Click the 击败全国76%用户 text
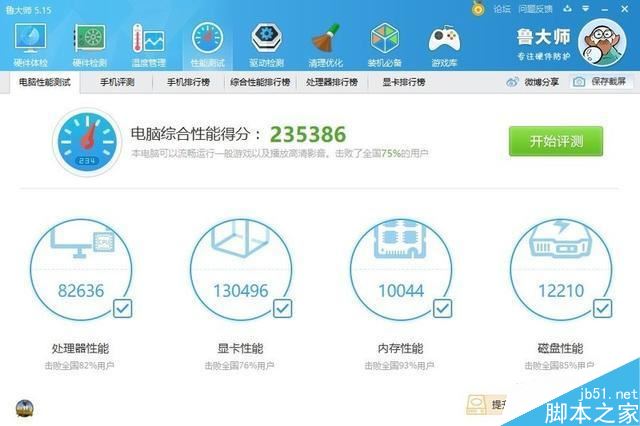The width and height of the screenshot is (640, 426). coord(240,365)
